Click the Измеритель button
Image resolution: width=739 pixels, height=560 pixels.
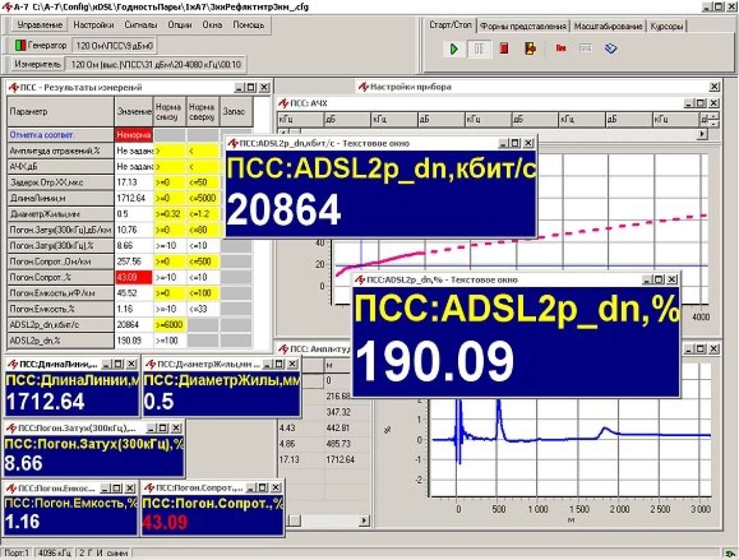pos(38,64)
